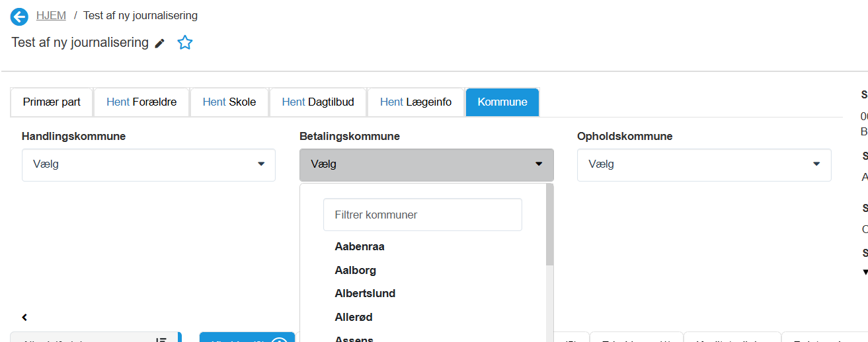This screenshot has height=342, width=868.
Task: Pick Albertslund in the dropdown list
Action: pos(365,294)
